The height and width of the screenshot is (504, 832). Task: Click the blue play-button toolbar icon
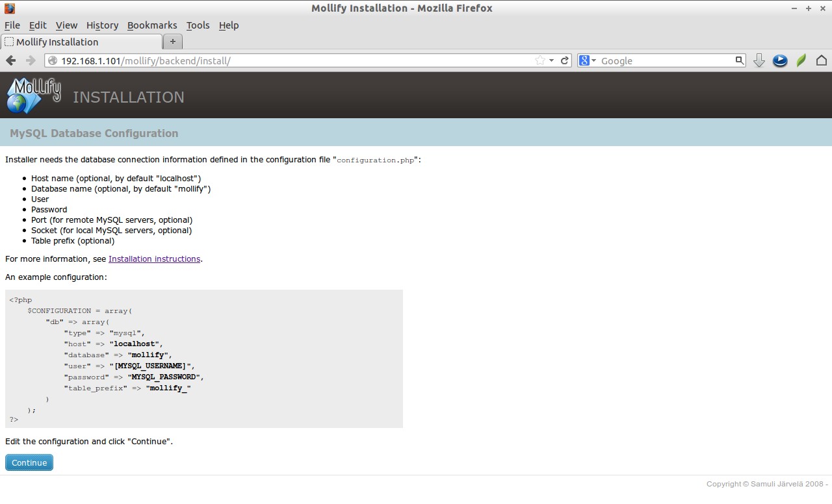coord(780,60)
